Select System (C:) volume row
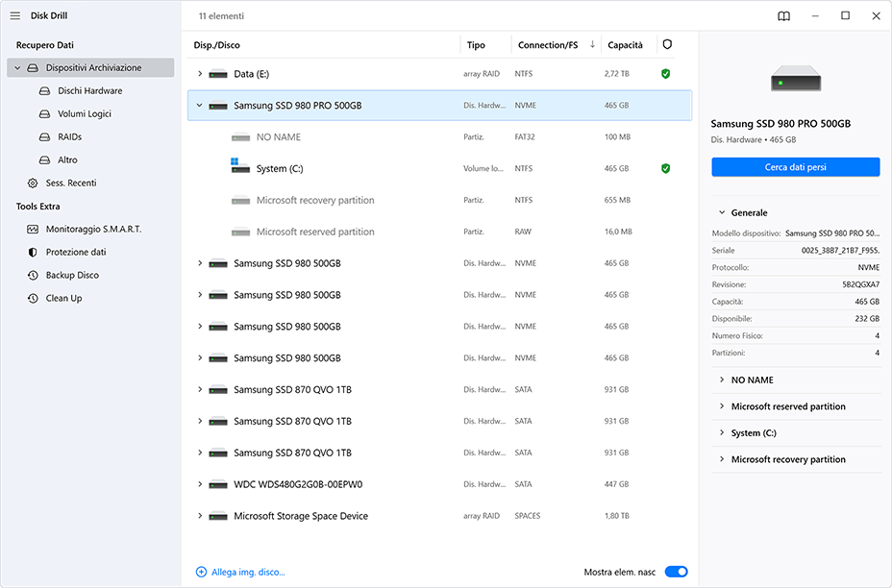Screen dimensions: 892x588 pyautogui.click(x=439, y=168)
